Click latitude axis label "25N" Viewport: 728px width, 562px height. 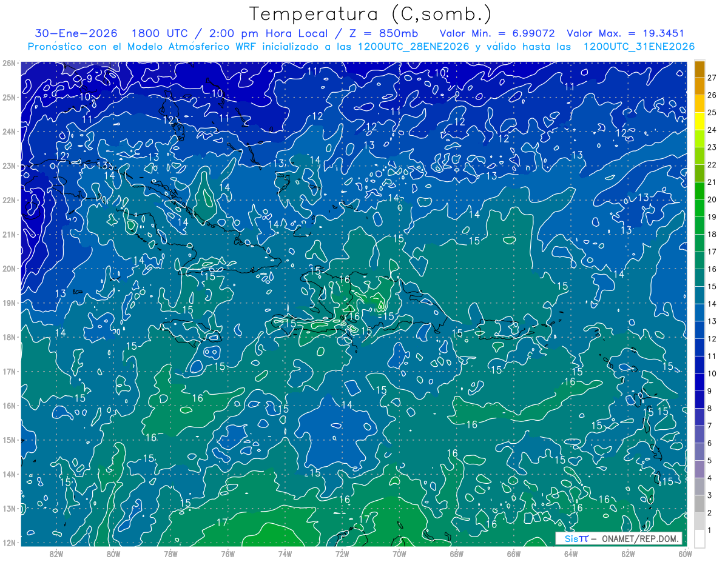9,98
